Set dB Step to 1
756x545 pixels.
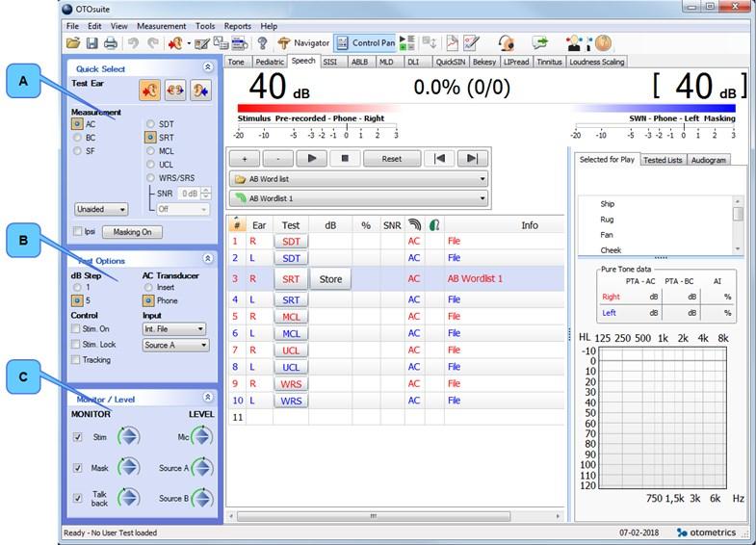[77, 287]
